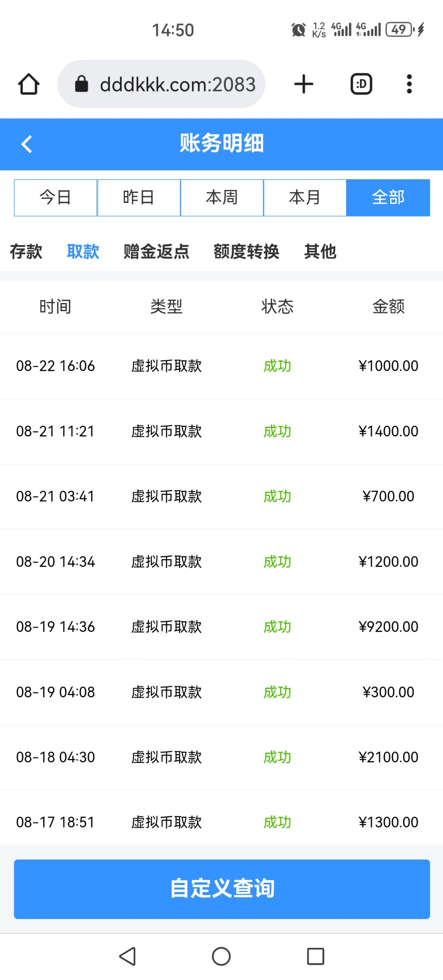Switch to the 额度转换 tab

click(x=246, y=252)
